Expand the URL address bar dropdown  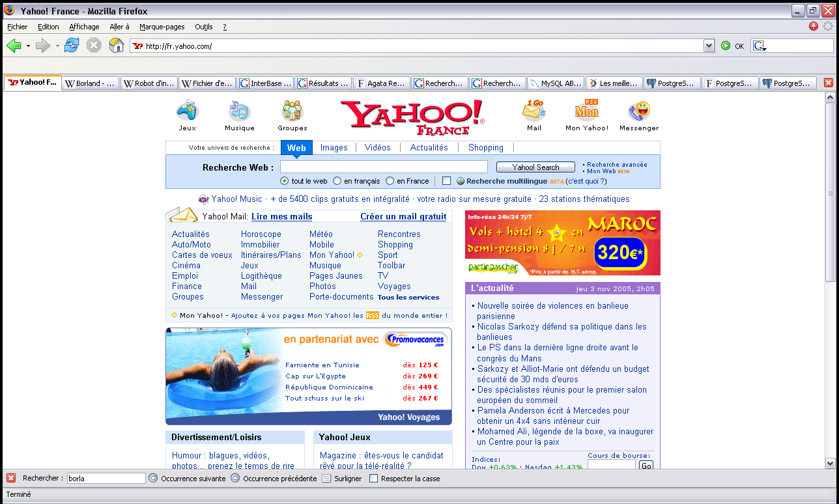point(709,46)
